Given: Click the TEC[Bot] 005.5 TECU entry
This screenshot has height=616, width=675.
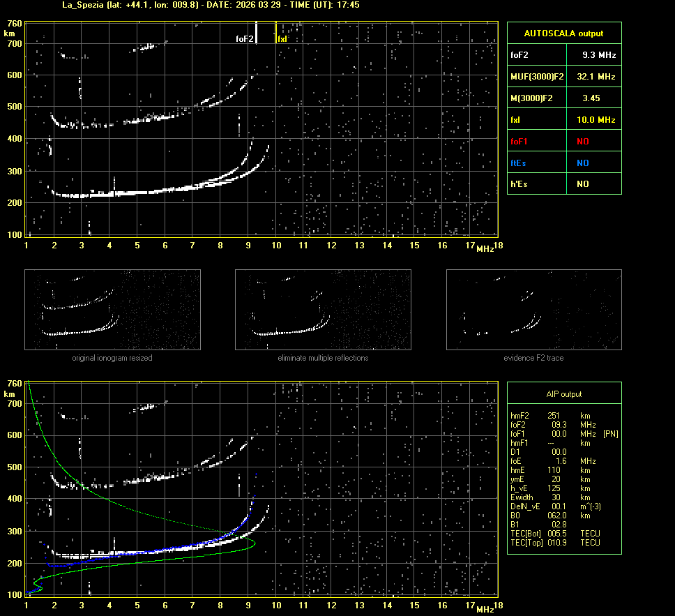Looking at the screenshot, I should (x=554, y=534).
